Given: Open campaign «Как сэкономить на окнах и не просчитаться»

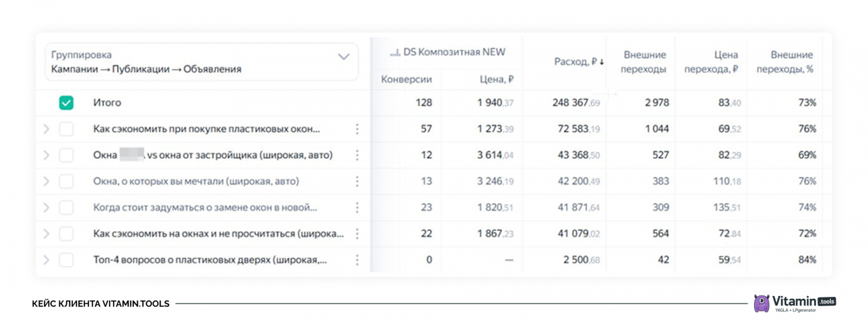Looking at the screenshot, I should tap(218, 234).
